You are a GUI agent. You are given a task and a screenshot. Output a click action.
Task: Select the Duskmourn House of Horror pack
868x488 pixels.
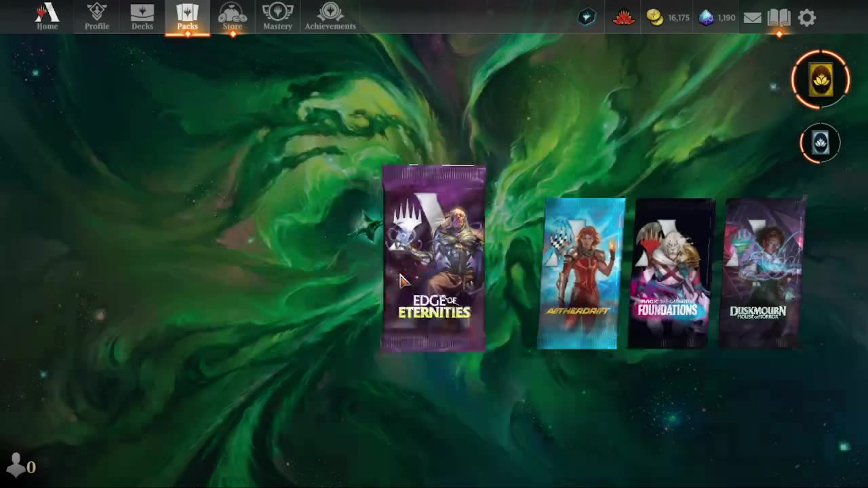(762, 273)
